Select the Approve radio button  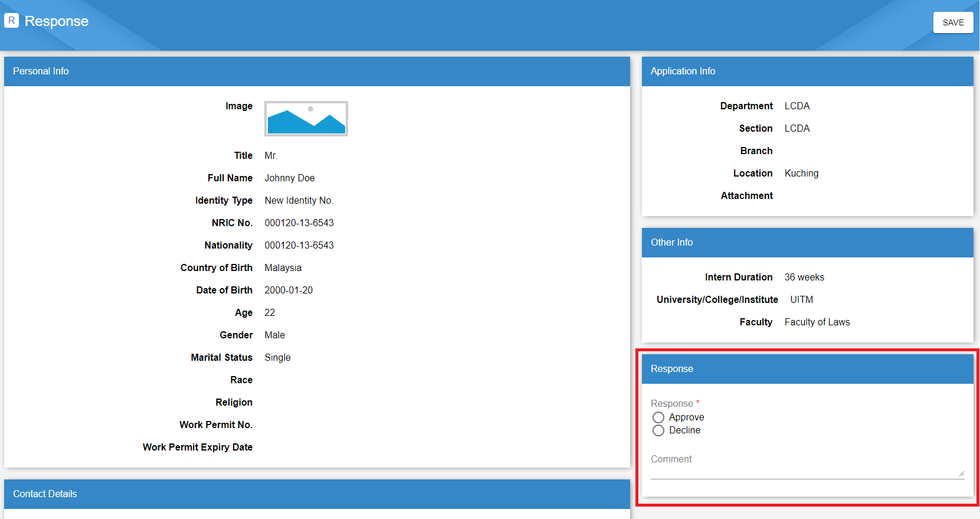[658, 417]
